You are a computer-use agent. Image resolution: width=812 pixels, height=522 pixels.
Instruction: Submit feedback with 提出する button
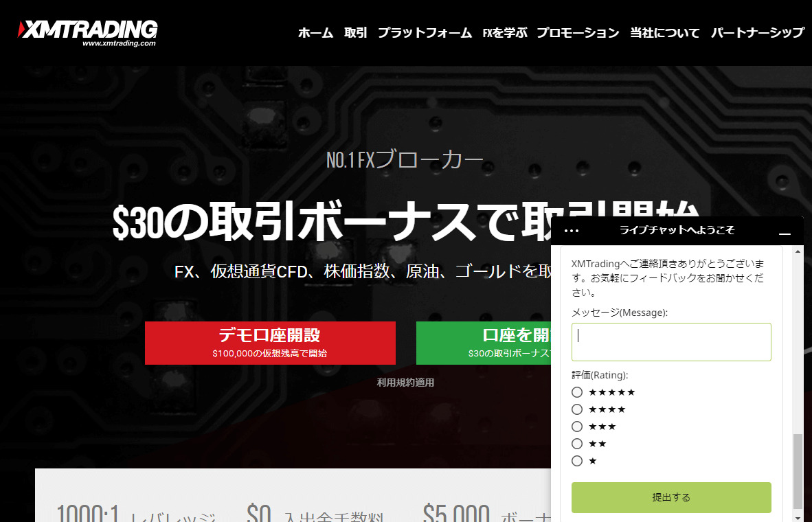point(671,498)
